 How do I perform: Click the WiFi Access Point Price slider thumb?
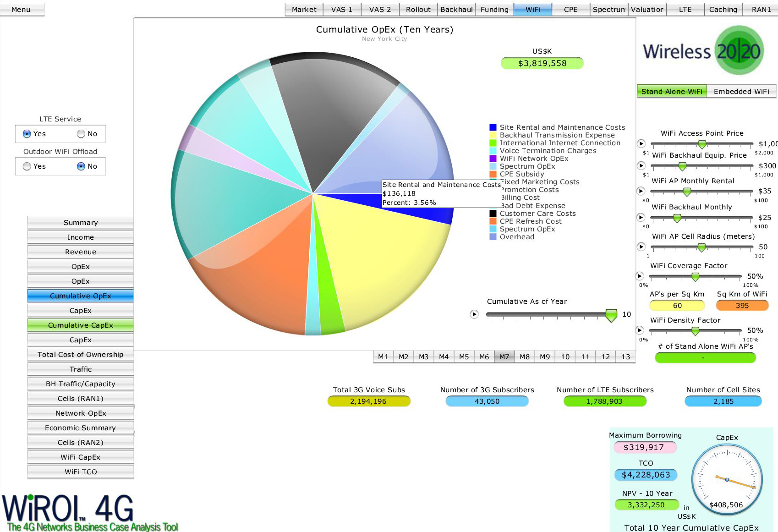(702, 145)
